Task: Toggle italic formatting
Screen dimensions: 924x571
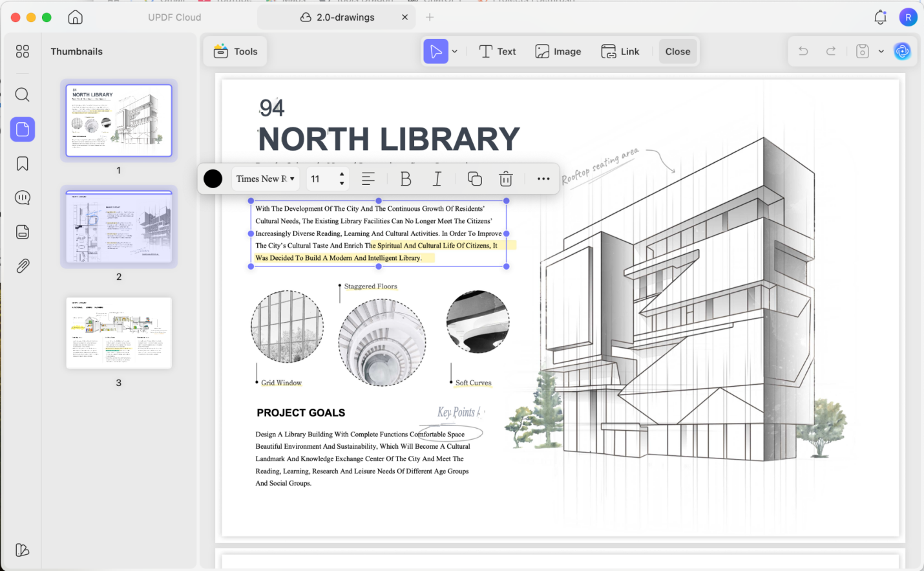Action: [437, 179]
